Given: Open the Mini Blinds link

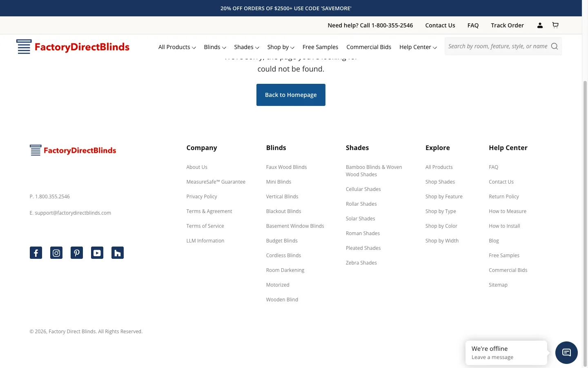Looking at the screenshot, I should (278, 182).
